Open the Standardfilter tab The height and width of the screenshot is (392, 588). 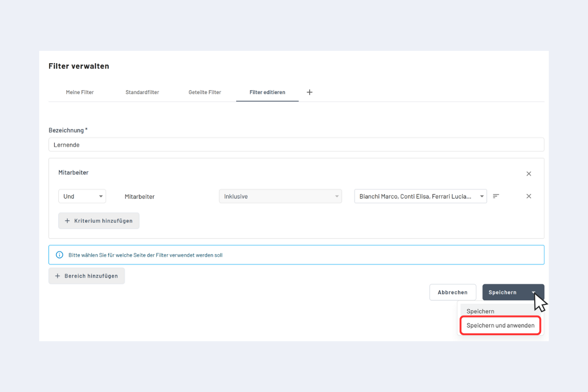coord(142,92)
